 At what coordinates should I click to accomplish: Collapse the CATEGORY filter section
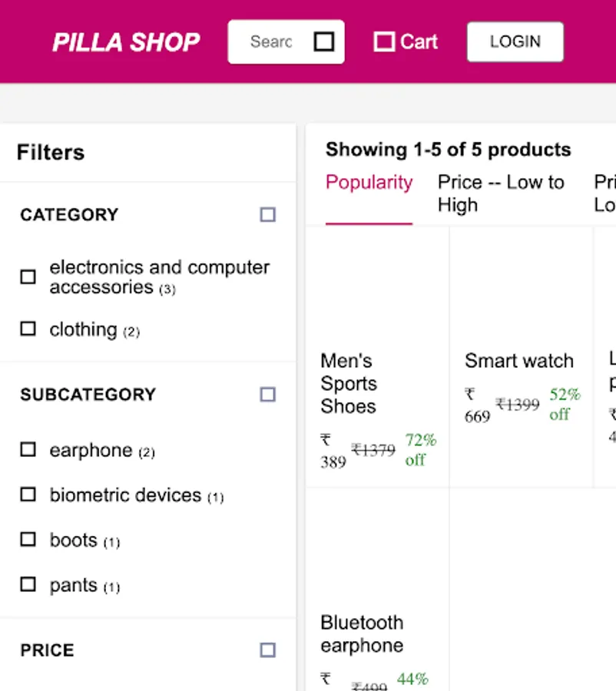[267, 215]
